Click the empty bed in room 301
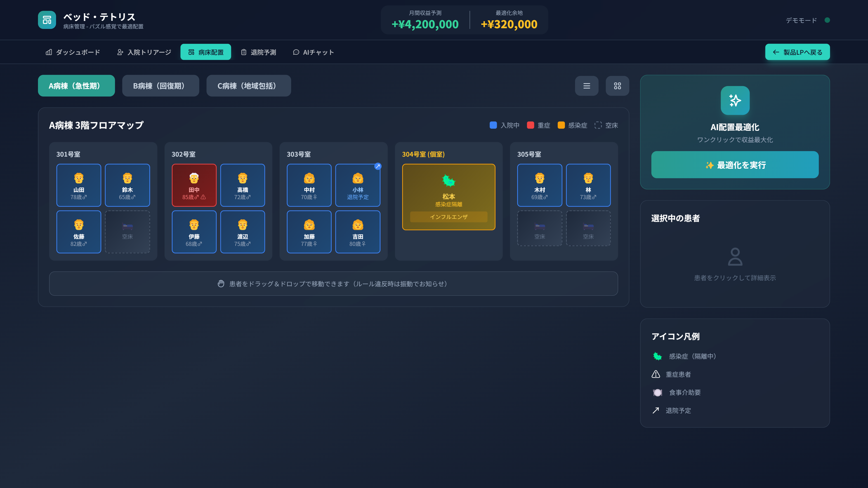The height and width of the screenshot is (488, 868). (127, 232)
